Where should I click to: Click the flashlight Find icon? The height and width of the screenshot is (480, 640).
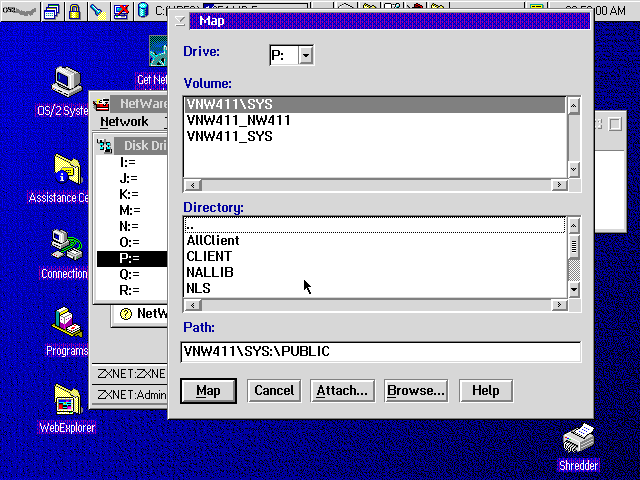tap(97, 11)
